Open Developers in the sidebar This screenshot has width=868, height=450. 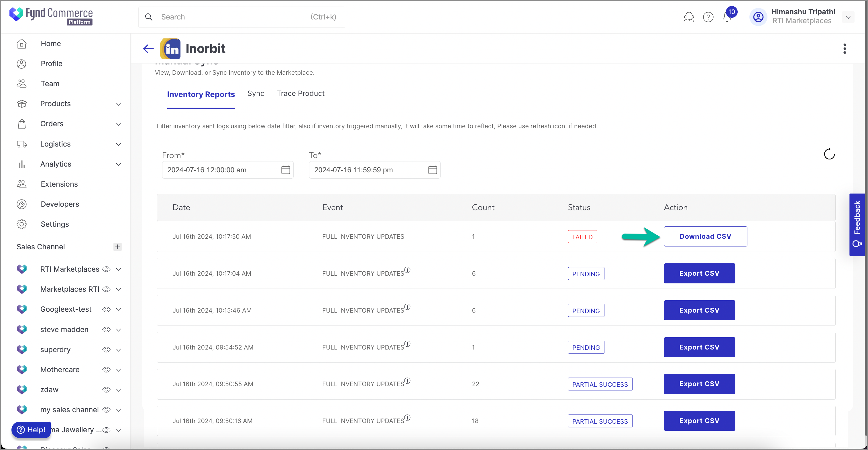click(60, 204)
